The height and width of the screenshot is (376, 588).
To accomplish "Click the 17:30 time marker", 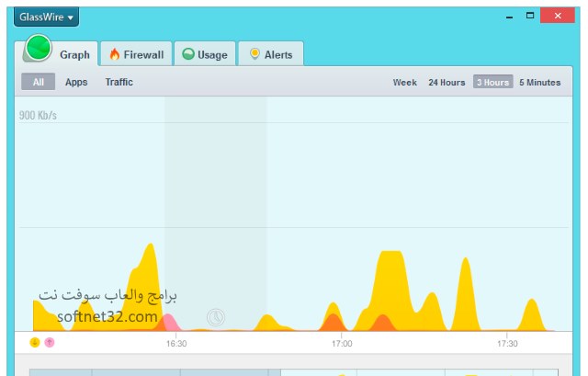I will pyautogui.click(x=507, y=343).
